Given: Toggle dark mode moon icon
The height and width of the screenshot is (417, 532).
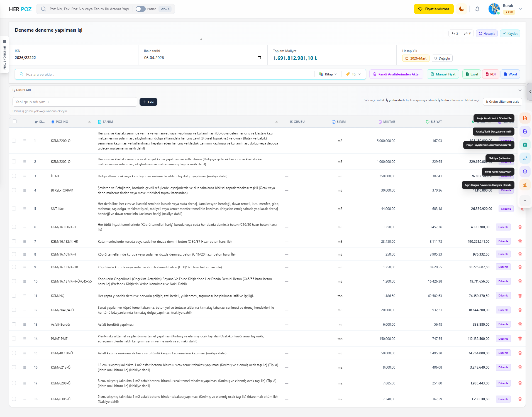Looking at the screenshot, I should pos(462,9).
